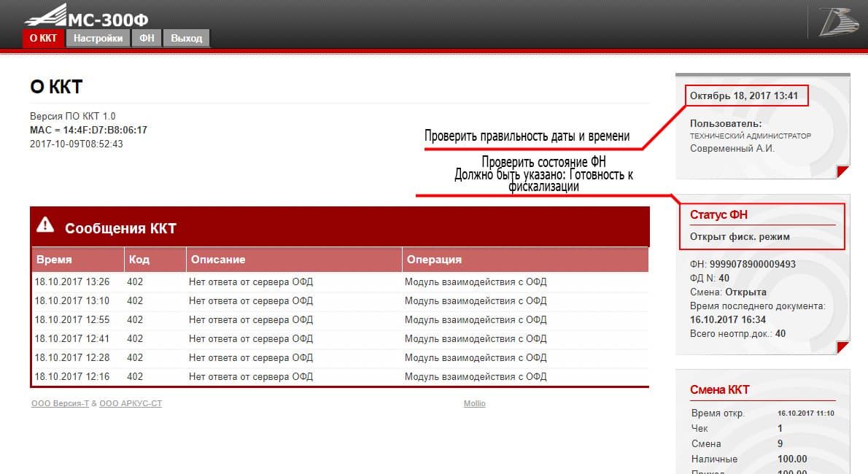The height and width of the screenshot is (474, 868).
Task: Select the last document time 16.10.2017 16:34
Action: pos(728,319)
